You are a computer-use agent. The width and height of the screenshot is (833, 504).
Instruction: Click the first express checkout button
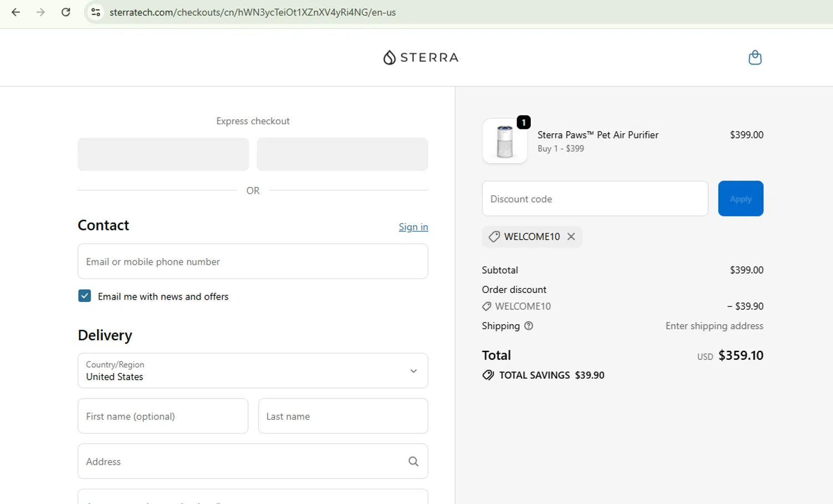point(163,154)
